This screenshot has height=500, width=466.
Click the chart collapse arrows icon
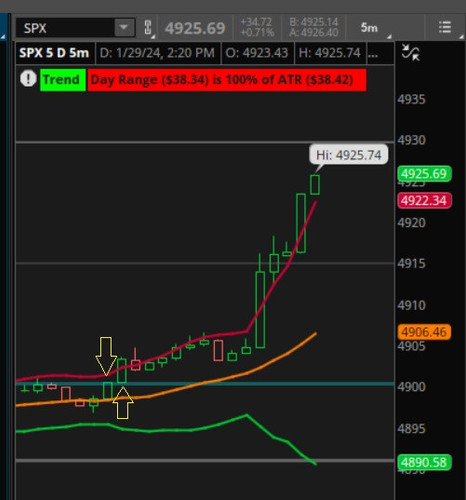click(x=410, y=52)
